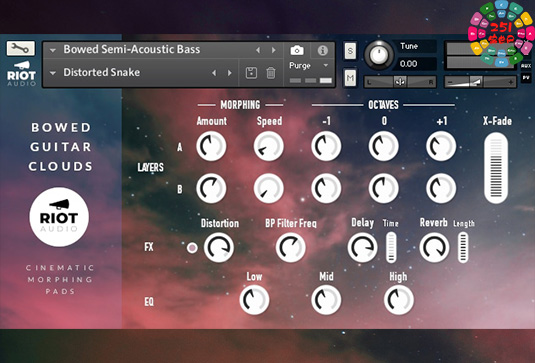
Task: Click the Tune value 0.00 field
Action: pos(417,64)
